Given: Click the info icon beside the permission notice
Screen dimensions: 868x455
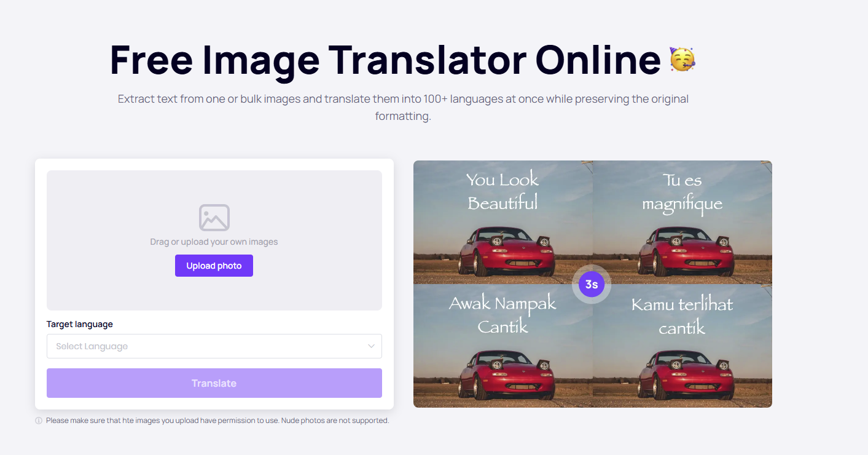Looking at the screenshot, I should [39, 421].
